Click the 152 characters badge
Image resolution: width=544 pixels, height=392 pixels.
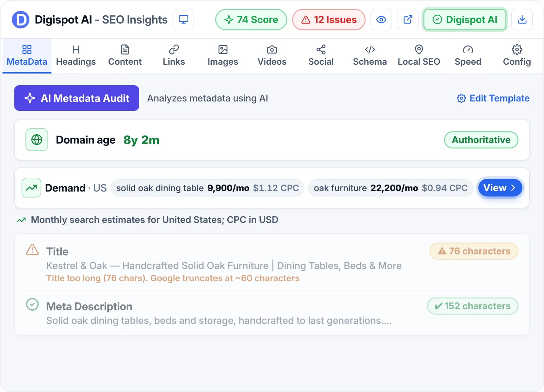472,306
